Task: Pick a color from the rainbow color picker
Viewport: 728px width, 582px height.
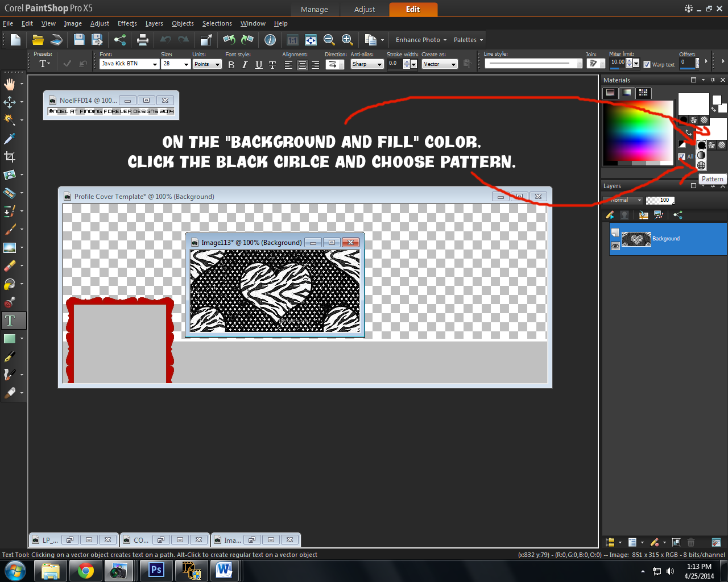Action: pos(637,131)
